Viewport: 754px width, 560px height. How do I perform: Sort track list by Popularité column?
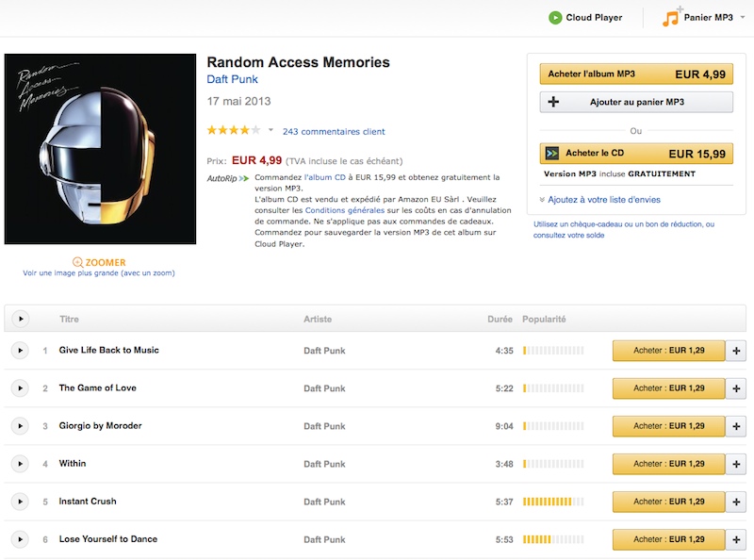[x=544, y=319]
